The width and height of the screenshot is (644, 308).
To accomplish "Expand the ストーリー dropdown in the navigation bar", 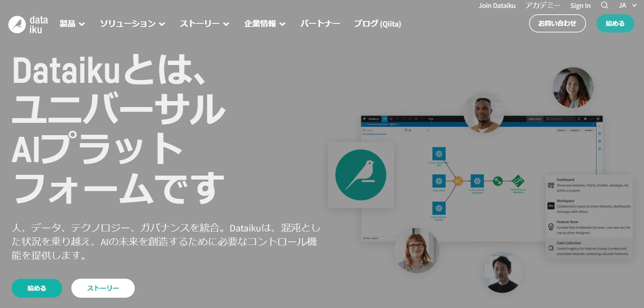I will pyautogui.click(x=204, y=24).
